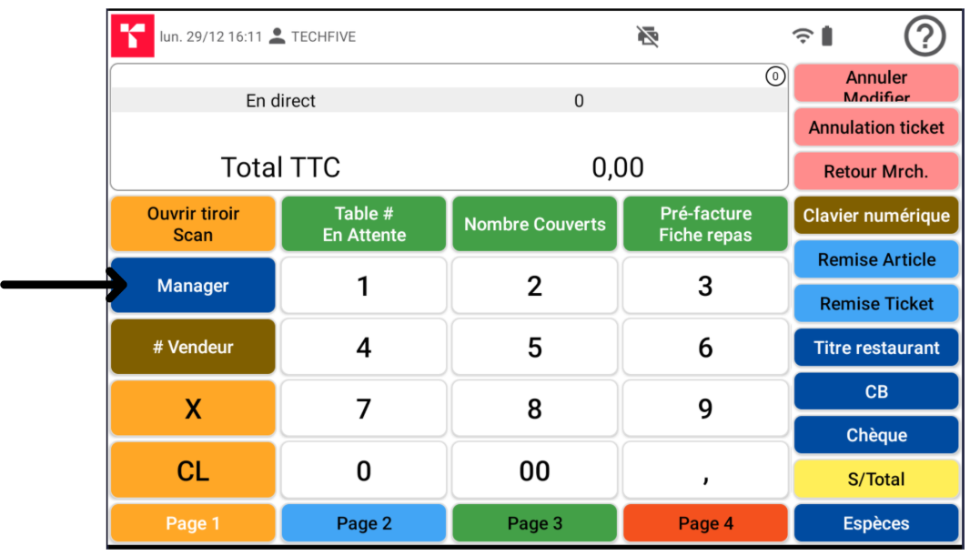Tap the CL clear key

pyautogui.click(x=193, y=470)
